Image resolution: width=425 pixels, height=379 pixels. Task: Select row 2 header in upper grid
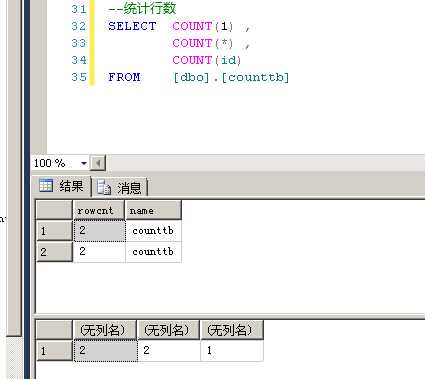54,252
